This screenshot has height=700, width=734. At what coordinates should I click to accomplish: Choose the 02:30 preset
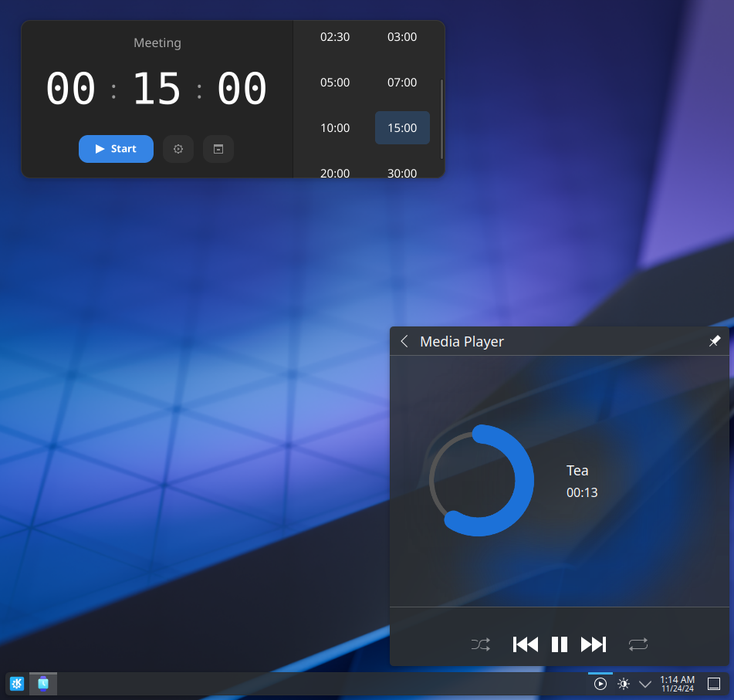click(335, 37)
